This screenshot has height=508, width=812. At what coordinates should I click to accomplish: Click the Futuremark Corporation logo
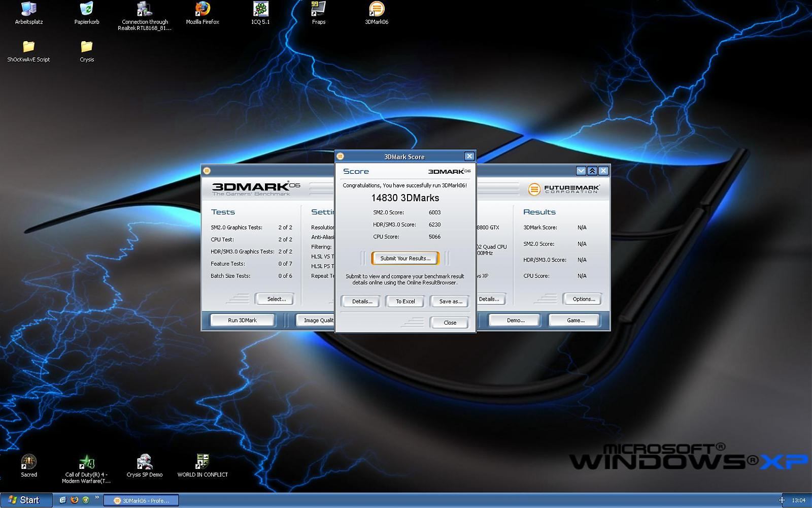(564, 189)
